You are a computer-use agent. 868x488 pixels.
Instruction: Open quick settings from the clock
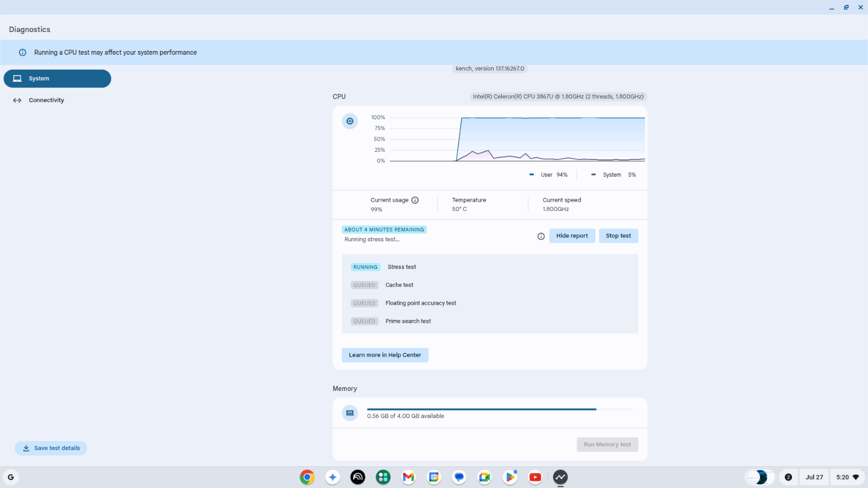pos(847,477)
